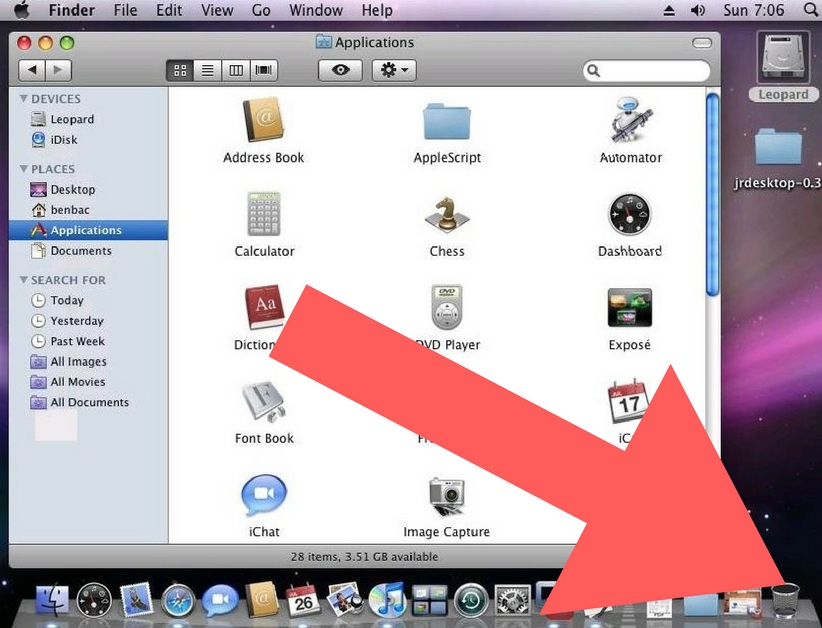Open the Go menu
Screen dimensions: 822x628
click(x=261, y=10)
